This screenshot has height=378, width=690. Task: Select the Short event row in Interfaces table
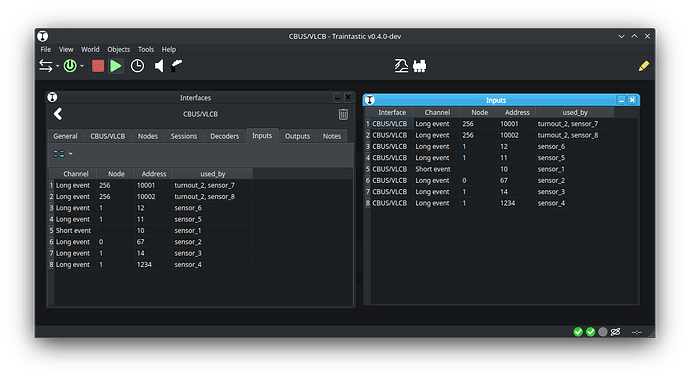pos(150,231)
